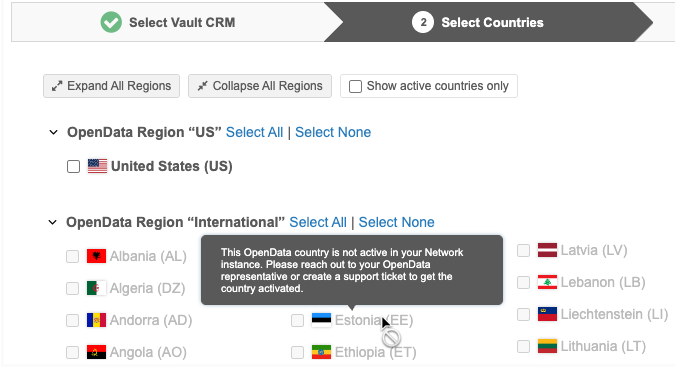Check the United States (US) checkbox
Screen dimensions: 675x368
point(74,167)
